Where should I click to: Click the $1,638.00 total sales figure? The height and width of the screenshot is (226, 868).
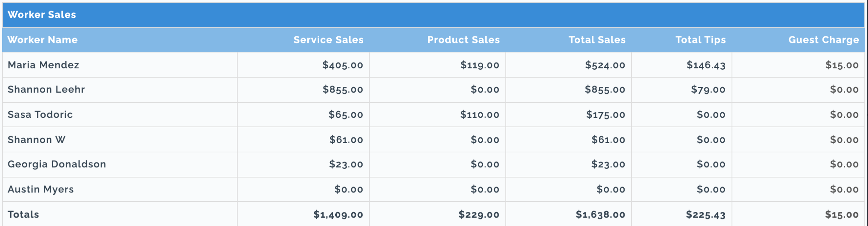[x=600, y=215]
